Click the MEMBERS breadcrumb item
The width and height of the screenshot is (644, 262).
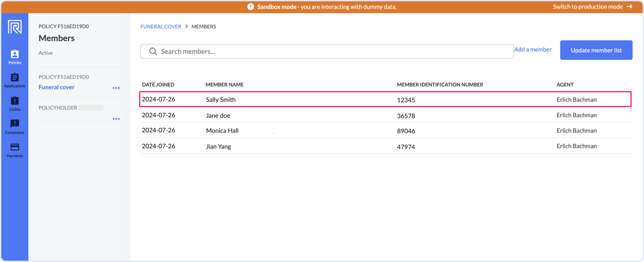point(203,27)
